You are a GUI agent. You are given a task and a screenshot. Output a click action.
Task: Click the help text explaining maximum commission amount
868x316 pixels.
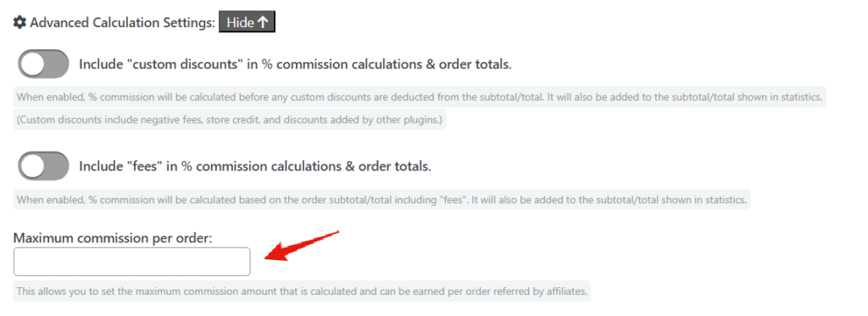(302, 291)
